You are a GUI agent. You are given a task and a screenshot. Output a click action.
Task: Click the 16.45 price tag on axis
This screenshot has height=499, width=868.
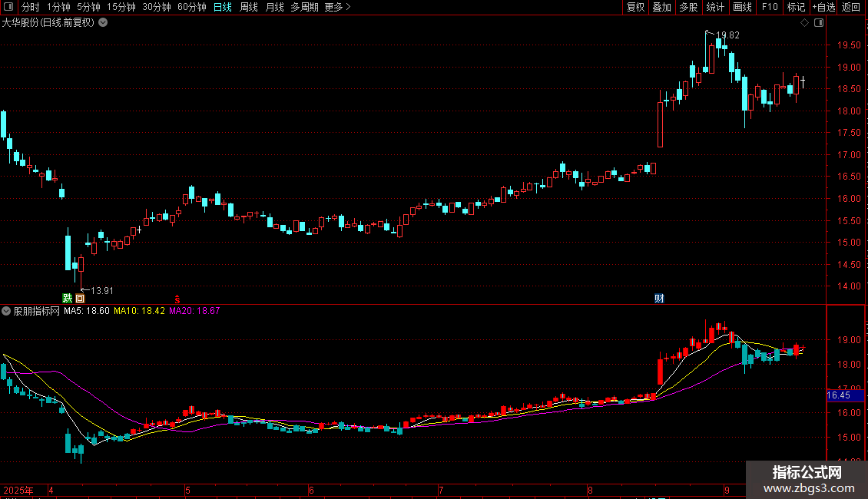pos(845,395)
